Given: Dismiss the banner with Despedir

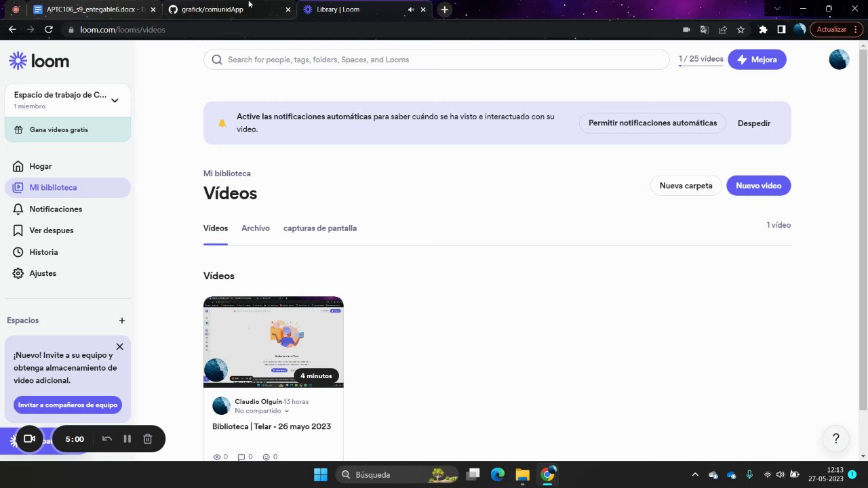Looking at the screenshot, I should tap(754, 123).
